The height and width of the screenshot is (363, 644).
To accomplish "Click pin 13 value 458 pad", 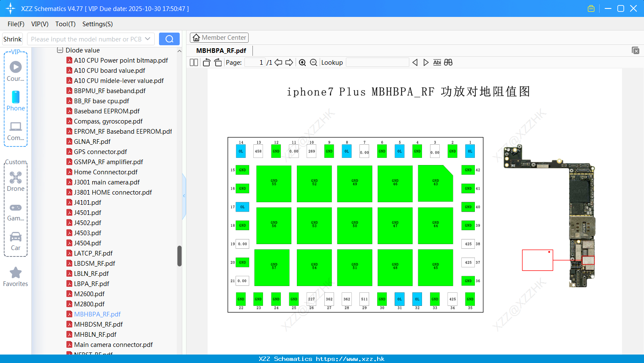I will tap(258, 151).
